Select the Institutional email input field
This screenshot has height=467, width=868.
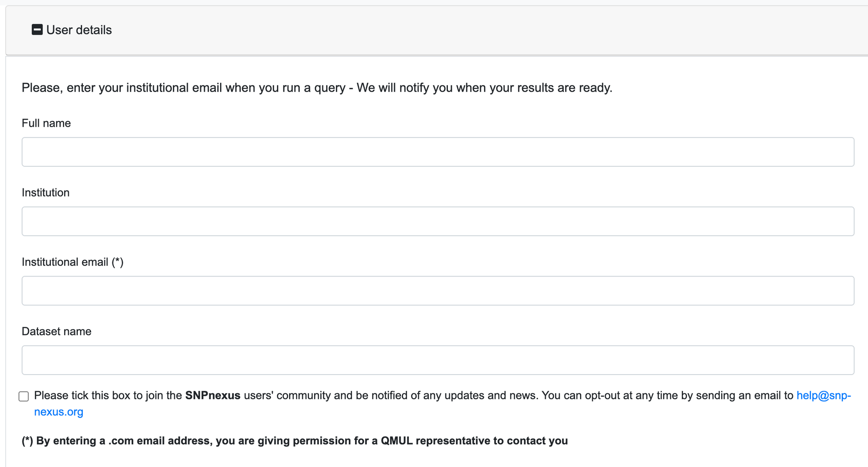tap(437, 291)
